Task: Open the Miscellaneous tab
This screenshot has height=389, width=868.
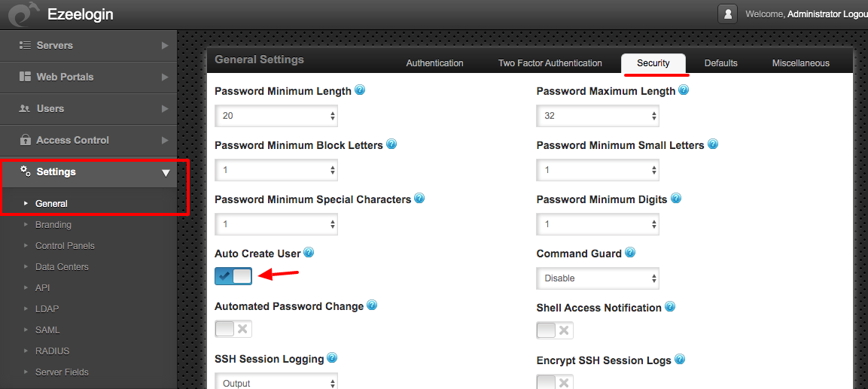Action: point(800,63)
